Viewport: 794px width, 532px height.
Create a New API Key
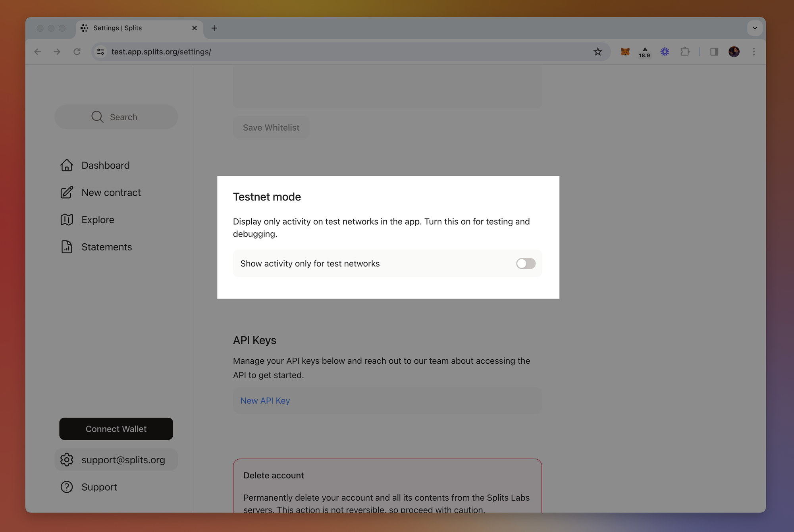265,400
